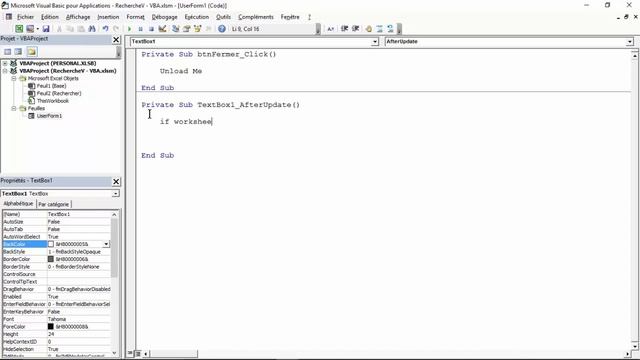Click the Paste clipboard icon

81,29
